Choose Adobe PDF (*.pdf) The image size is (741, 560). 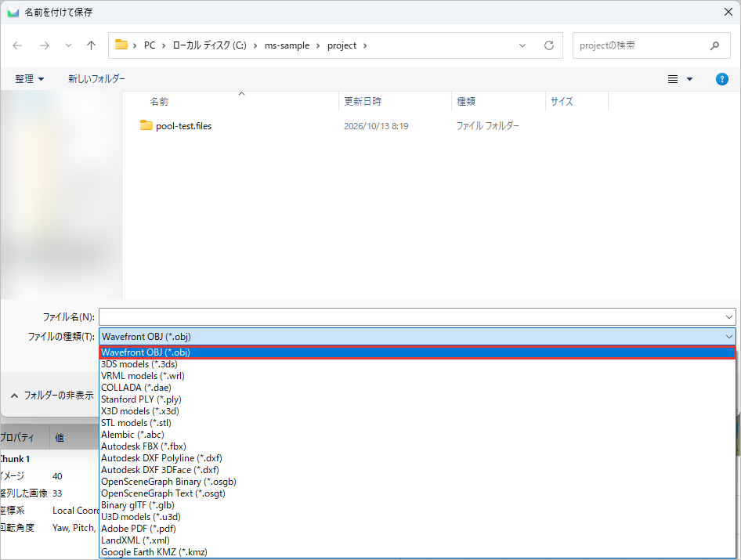coord(417,529)
